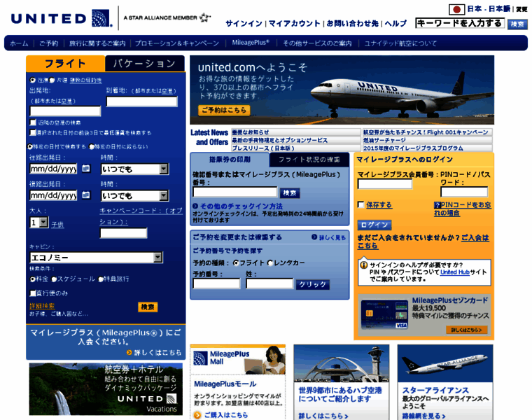The height and width of the screenshot is (420, 532).
Task: Focus the departure city input field
Action: click(65, 111)
